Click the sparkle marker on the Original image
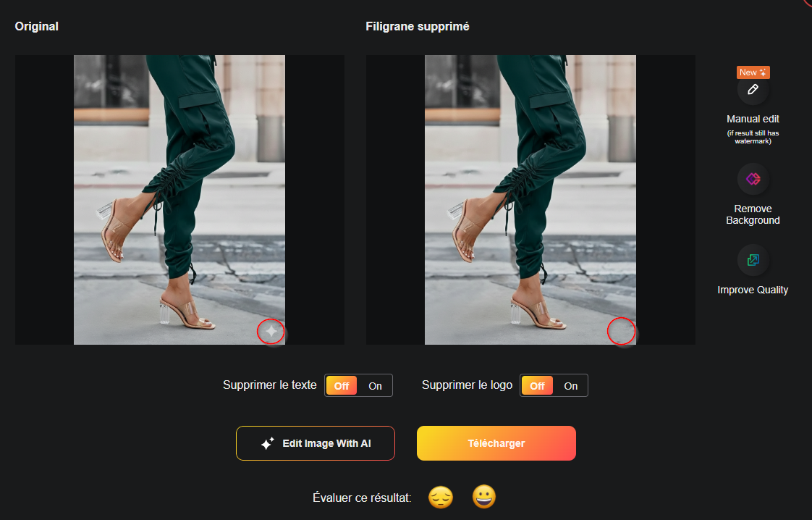812x520 pixels. 271,331
